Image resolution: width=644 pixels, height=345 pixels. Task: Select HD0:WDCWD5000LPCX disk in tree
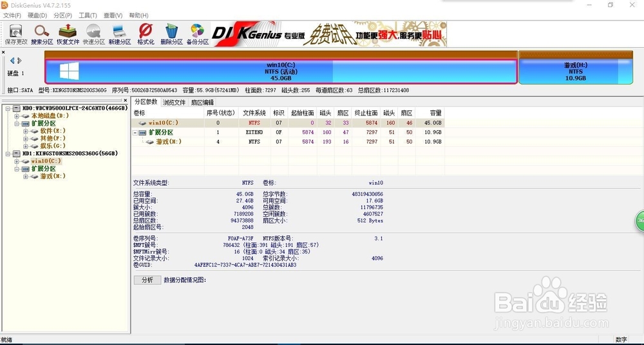[75, 108]
